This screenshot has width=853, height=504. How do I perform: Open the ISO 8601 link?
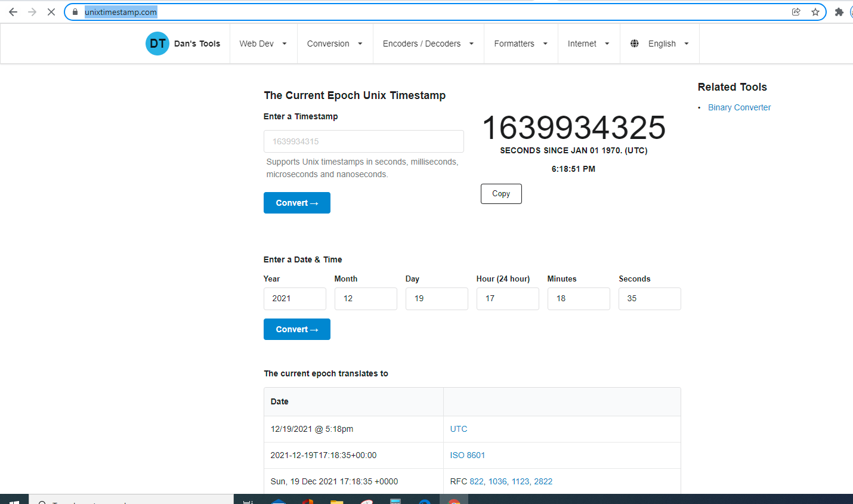point(467,455)
